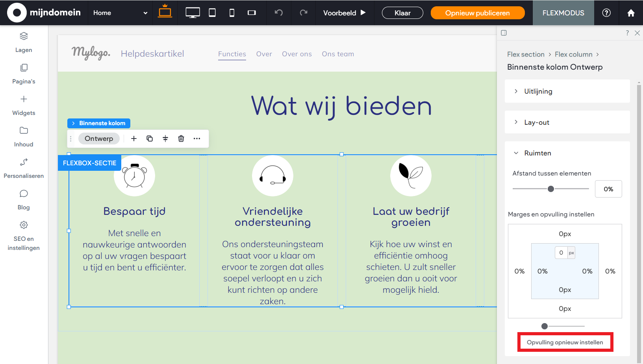Switch to mobile preview mode
Screen dimensions: 643x364
click(x=232, y=13)
